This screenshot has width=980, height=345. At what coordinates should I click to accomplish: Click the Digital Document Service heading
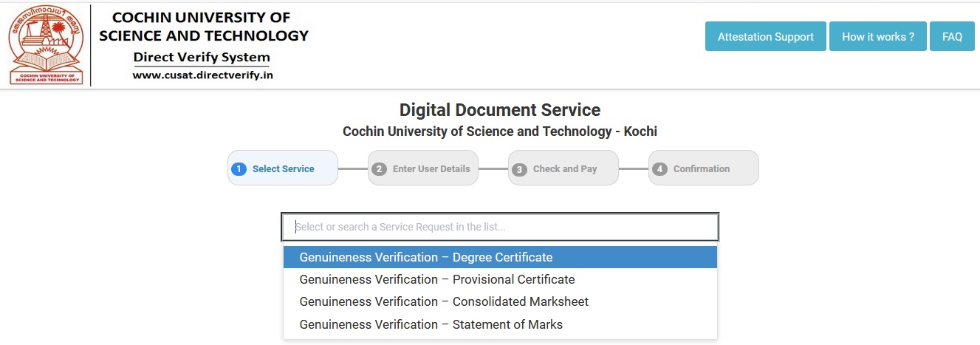[x=499, y=110]
